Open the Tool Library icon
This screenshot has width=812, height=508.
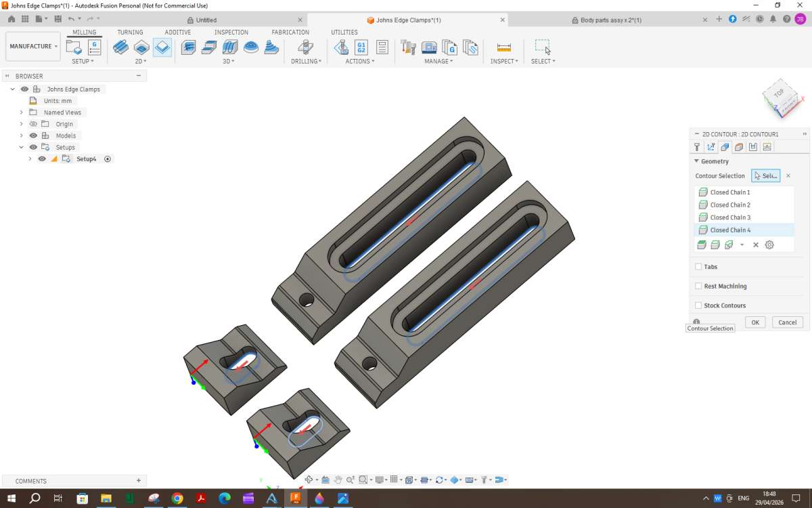(x=408, y=47)
